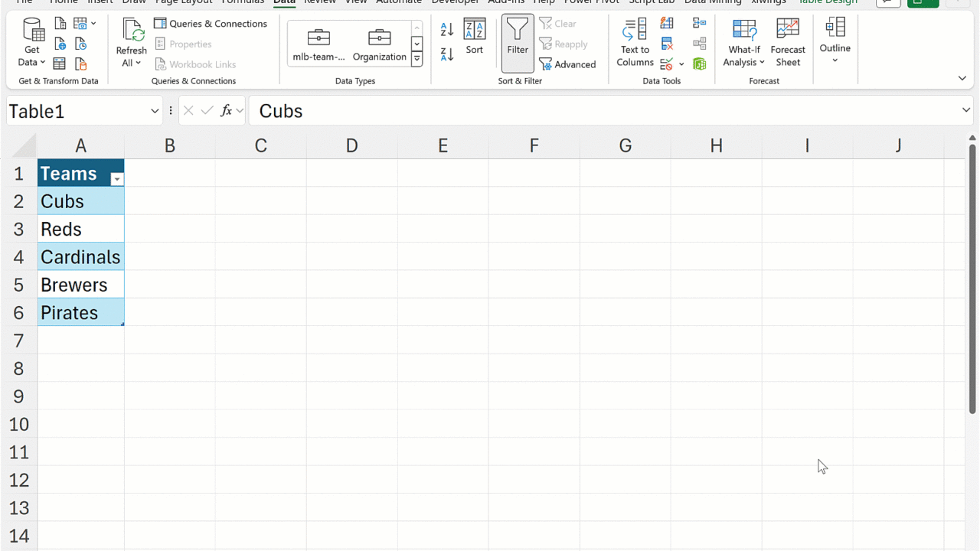Select the cell containing Cardinals
Viewport: 980px width, 551px height.
click(80, 257)
